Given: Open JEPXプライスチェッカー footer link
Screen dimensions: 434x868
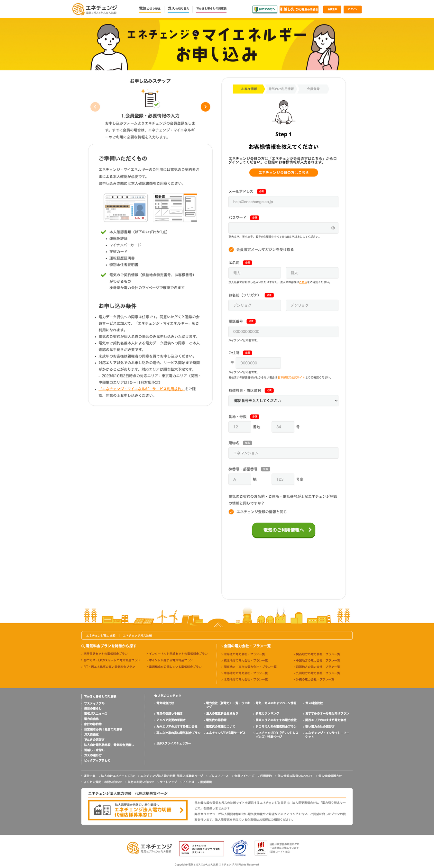Looking at the screenshot, I should pyautogui.click(x=174, y=743).
